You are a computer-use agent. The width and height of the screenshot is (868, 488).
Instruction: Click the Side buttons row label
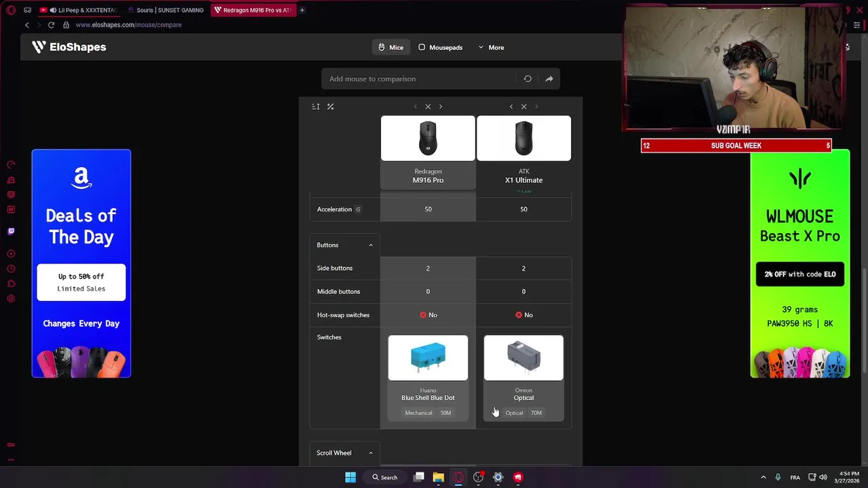335,268
